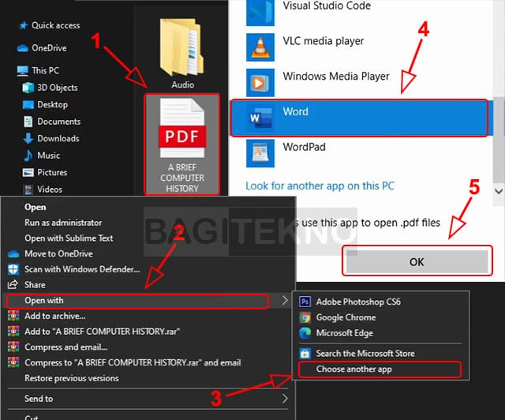Click the WinRAR icon beside Compress and email...
505x420 pixels.
coord(13,347)
